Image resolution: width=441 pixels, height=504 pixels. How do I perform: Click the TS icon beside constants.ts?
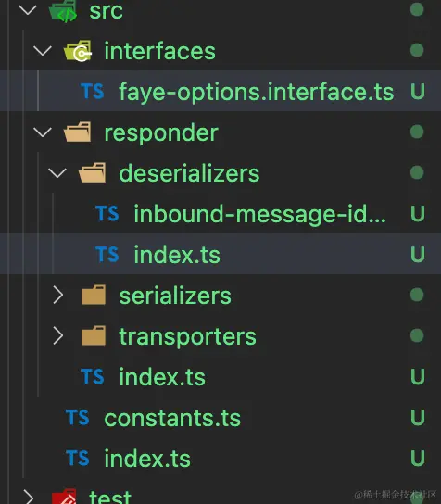tap(78, 417)
